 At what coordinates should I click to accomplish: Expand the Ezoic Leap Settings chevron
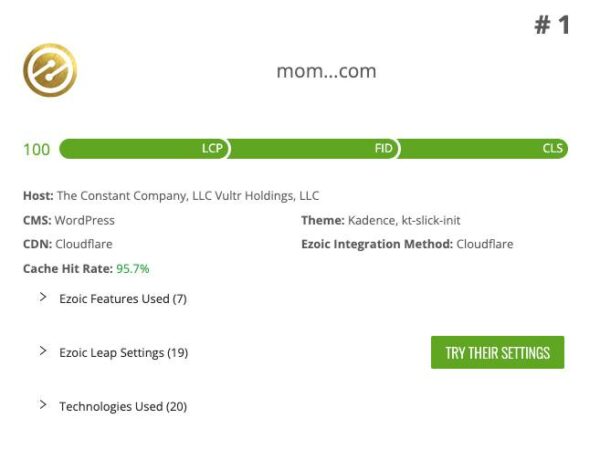click(x=43, y=351)
